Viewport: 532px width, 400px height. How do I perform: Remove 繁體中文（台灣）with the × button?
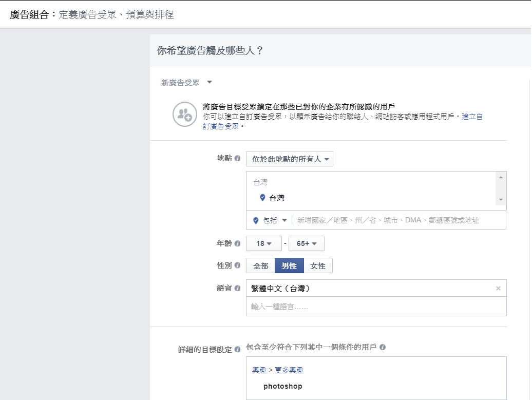pos(498,288)
